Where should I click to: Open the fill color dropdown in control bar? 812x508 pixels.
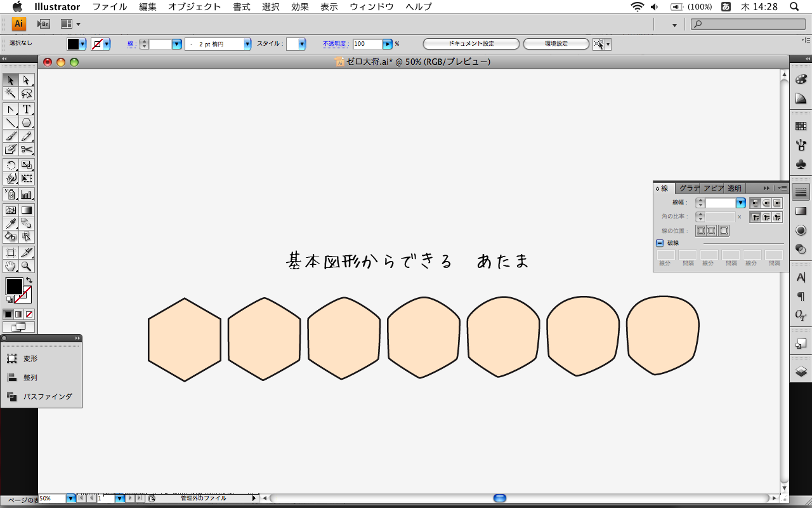[x=82, y=44]
